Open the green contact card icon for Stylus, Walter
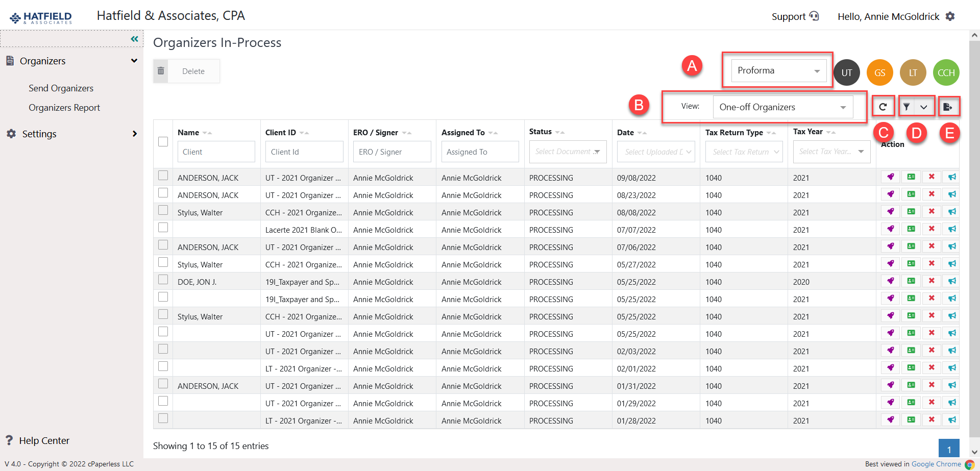This screenshot has height=471, width=980. (911, 211)
